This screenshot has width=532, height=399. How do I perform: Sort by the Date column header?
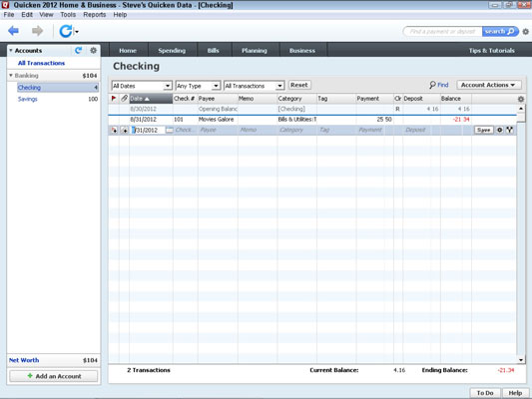pyautogui.click(x=151, y=99)
